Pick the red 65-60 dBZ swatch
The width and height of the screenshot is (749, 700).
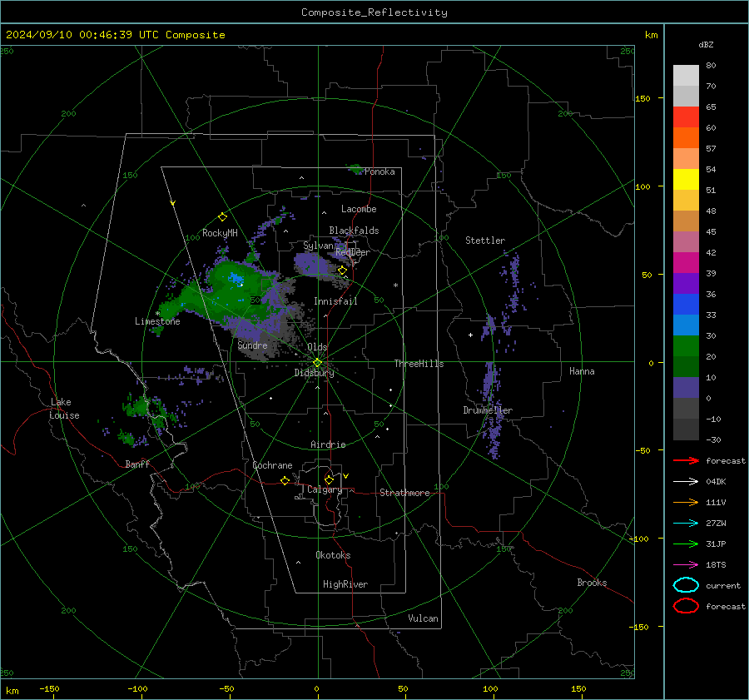[686, 117]
